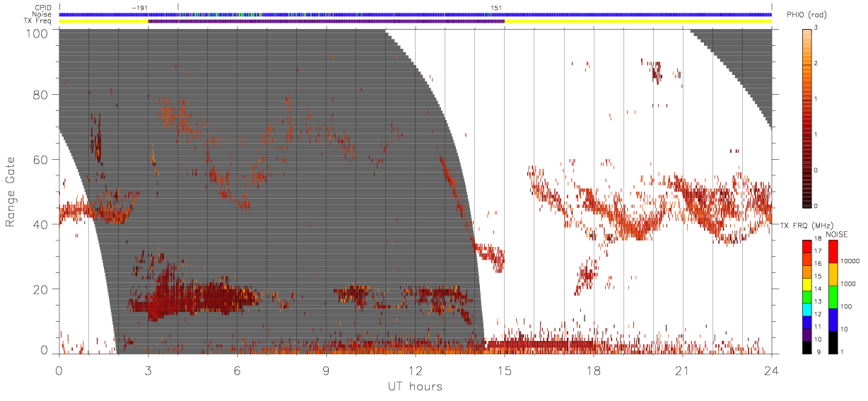Click the CPID label at top left
Image resolution: width=868 pixels, height=401 pixels.
tap(42, 8)
